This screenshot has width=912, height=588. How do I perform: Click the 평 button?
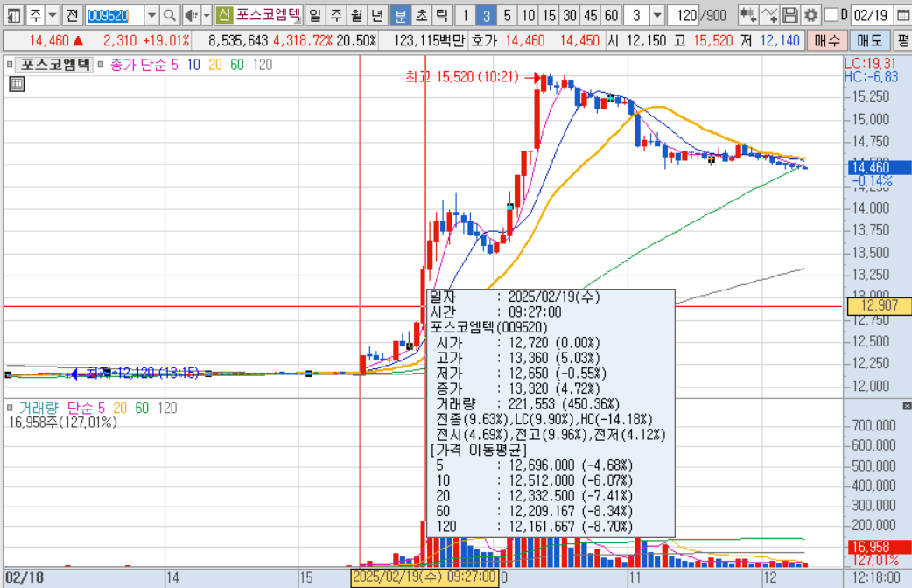(903, 40)
